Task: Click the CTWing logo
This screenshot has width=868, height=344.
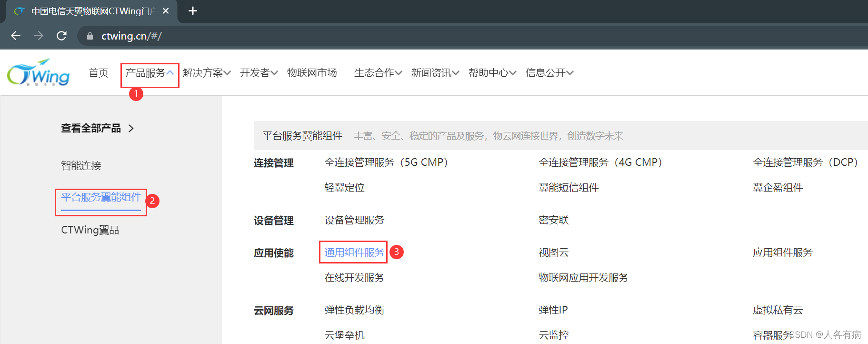Action: pyautogui.click(x=39, y=72)
